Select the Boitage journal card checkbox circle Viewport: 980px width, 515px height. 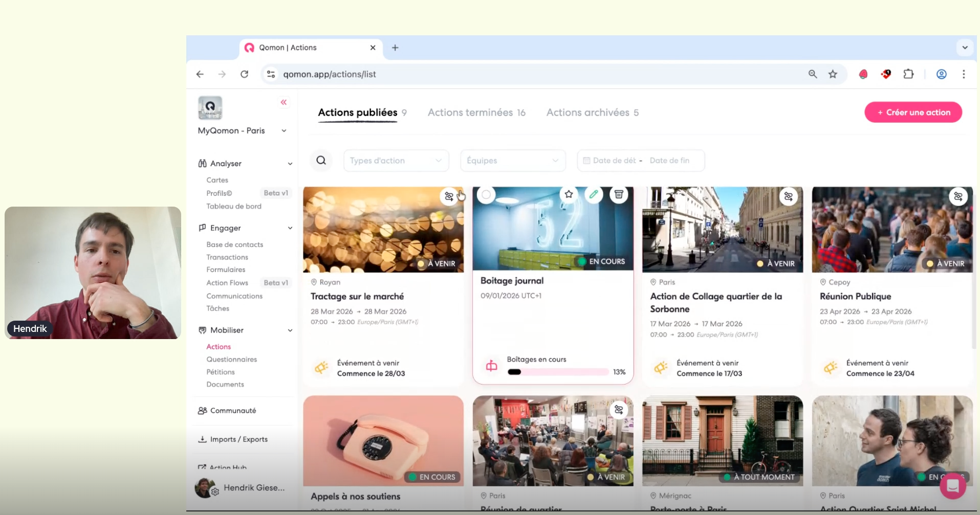point(486,195)
